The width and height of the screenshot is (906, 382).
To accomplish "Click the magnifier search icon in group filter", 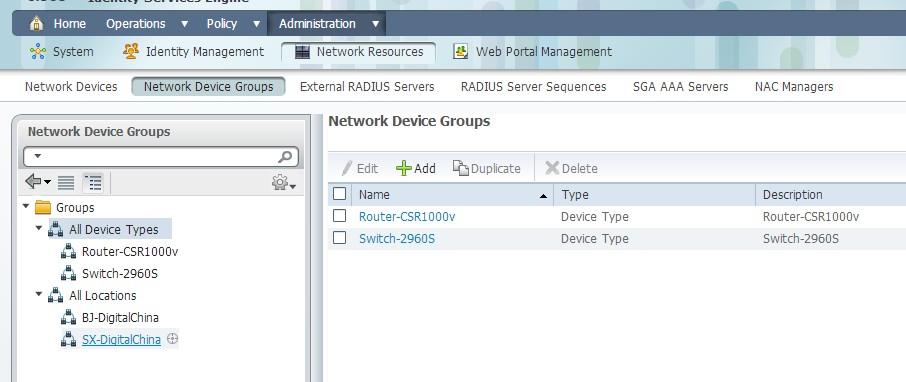I will pyautogui.click(x=285, y=157).
